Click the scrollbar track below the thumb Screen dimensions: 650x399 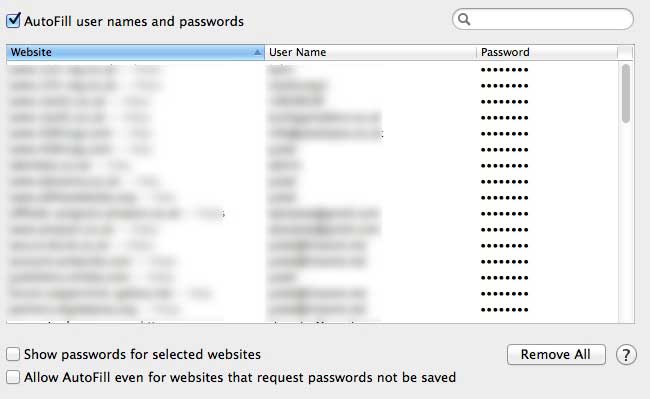(x=626, y=222)
